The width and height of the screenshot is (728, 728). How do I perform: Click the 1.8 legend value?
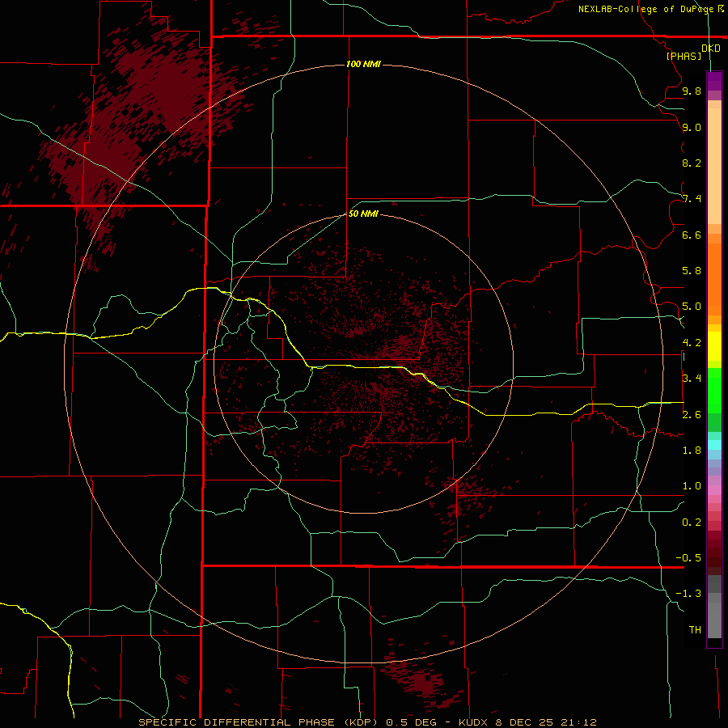click(x=692, y=451)
